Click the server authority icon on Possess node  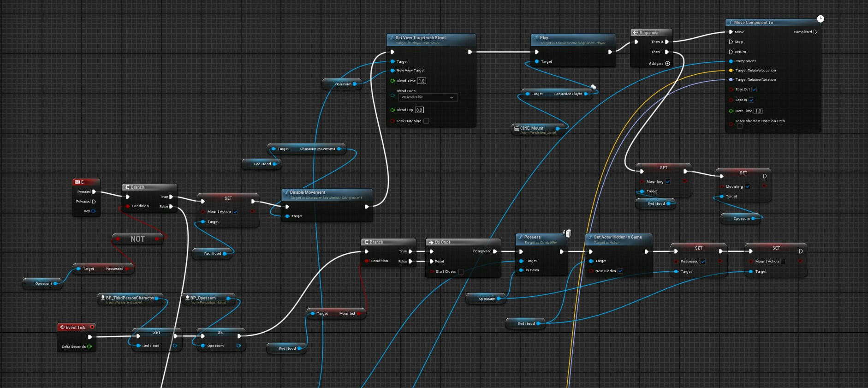point(567,233)
